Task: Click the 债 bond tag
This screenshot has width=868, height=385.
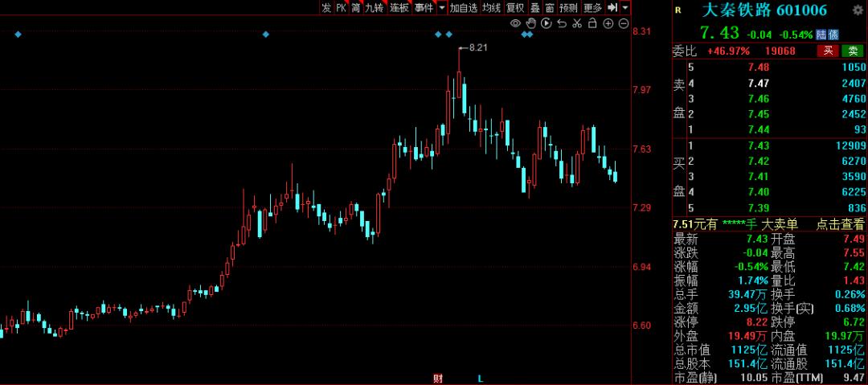Action: point(833,35)
